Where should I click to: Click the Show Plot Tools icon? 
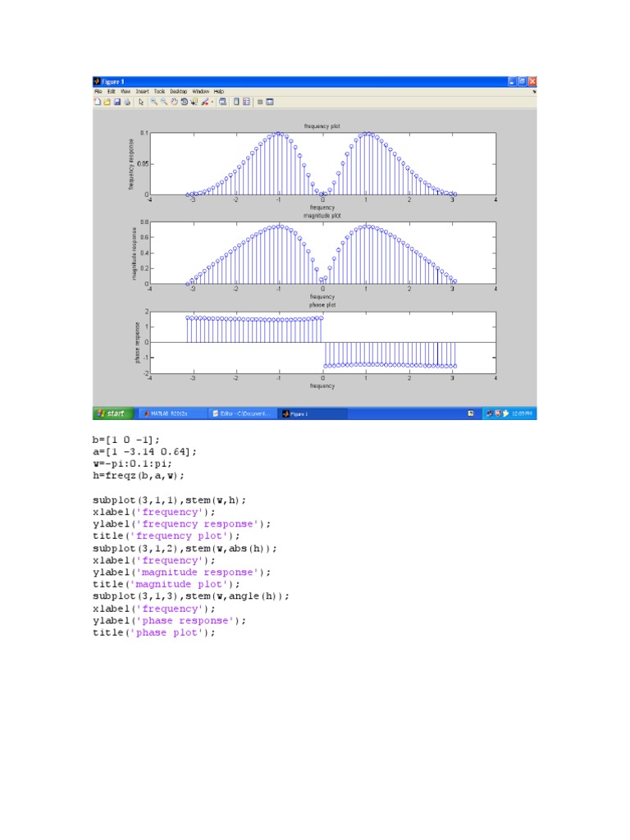[x=269, y=102]
